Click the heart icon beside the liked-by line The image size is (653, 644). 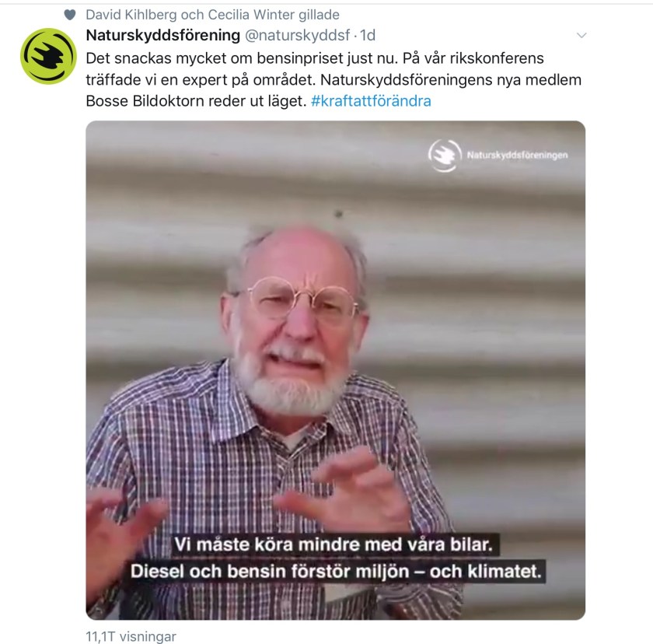tap(70, 15)
